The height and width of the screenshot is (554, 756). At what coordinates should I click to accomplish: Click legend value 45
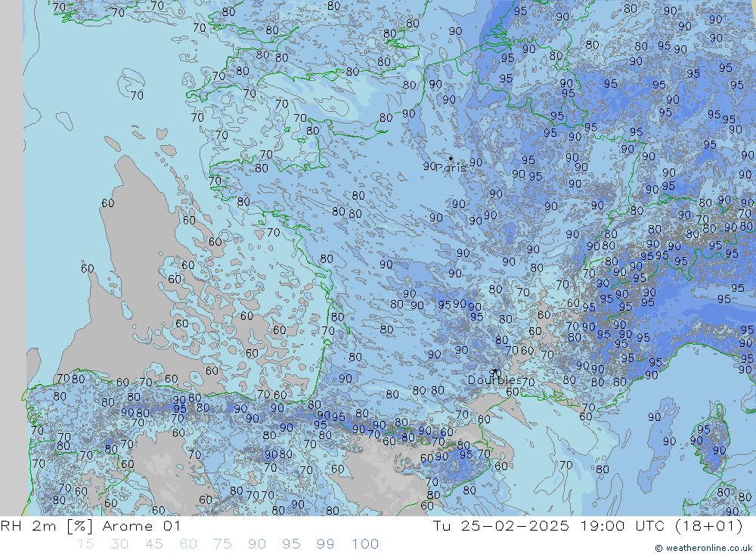pyautogui.click(x=153, y=544)
